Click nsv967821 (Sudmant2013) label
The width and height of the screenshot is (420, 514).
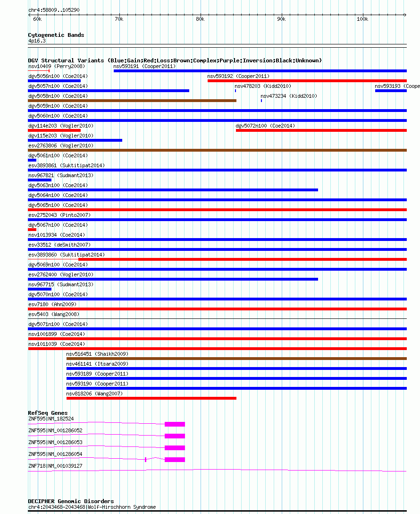pyautogui.click(x=61, y=175)
